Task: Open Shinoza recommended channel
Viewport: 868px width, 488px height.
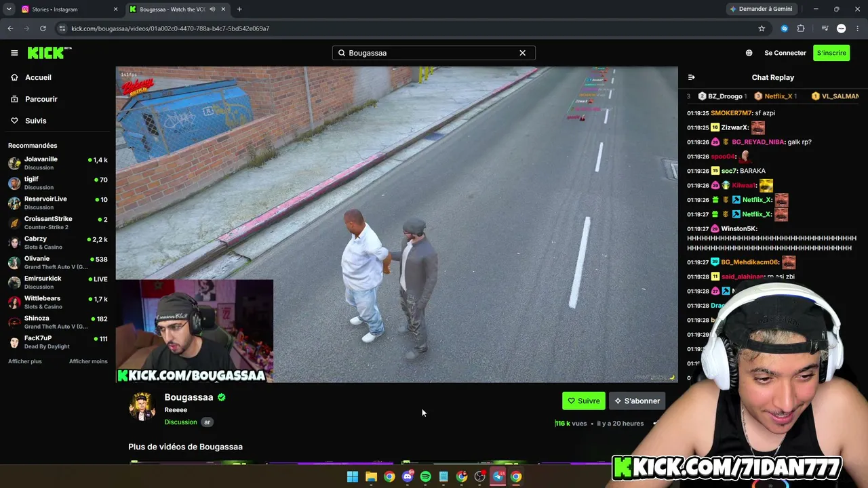Action: click(58, 322)
